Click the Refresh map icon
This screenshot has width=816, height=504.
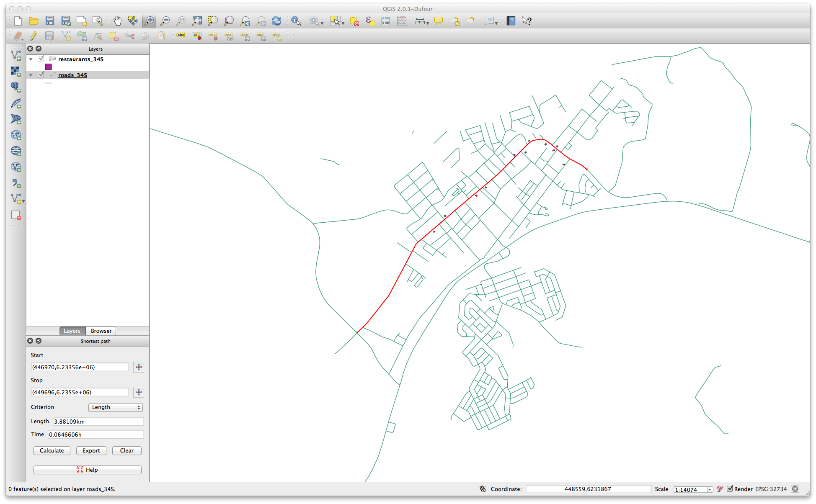point(276,21)
